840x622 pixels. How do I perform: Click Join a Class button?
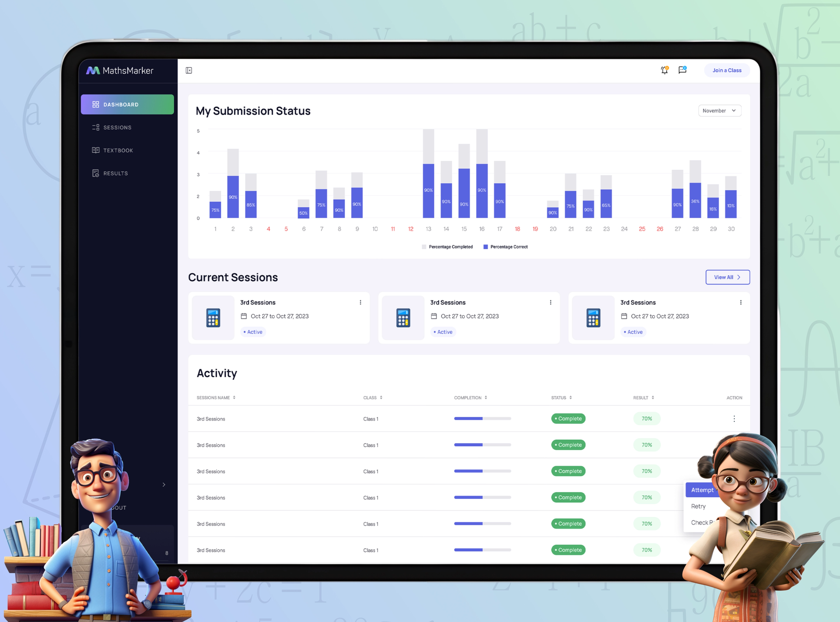pos(727,70)
